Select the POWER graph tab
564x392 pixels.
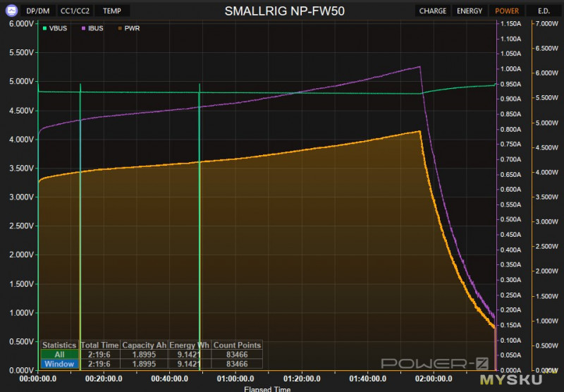(507, 11)
